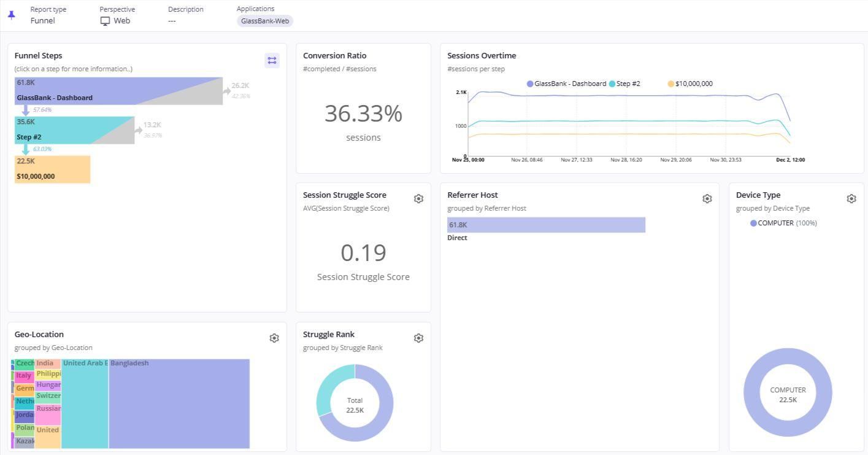
Task: Select United Arab Emirates treemap block
Action: pos(85,403)
